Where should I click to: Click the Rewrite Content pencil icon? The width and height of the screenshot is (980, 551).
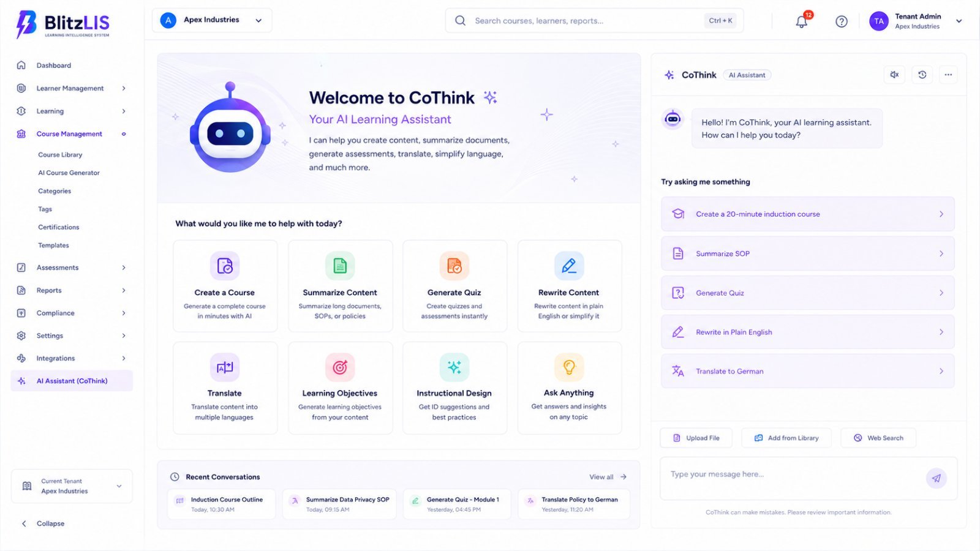pyautogui.click(x=569, y=266)
